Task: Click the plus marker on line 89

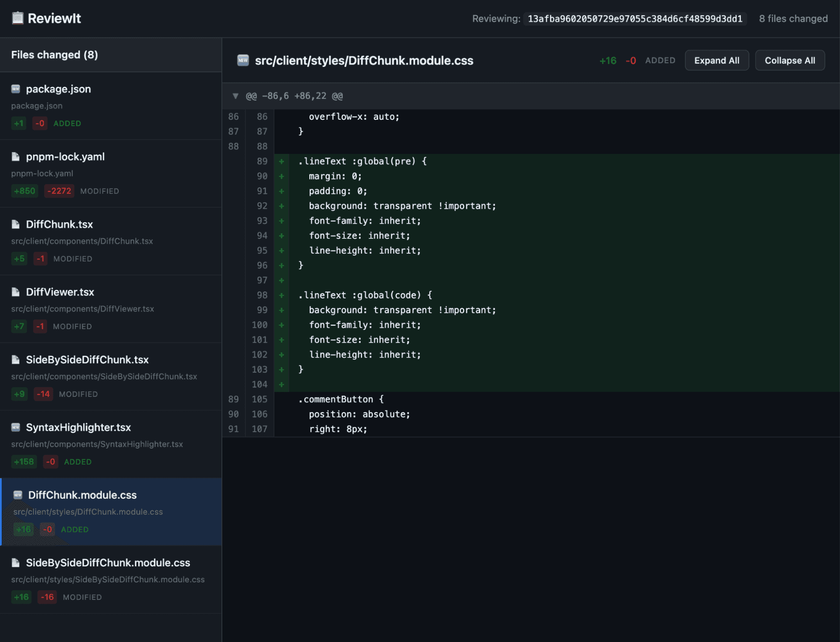Action: click(282, 161)
